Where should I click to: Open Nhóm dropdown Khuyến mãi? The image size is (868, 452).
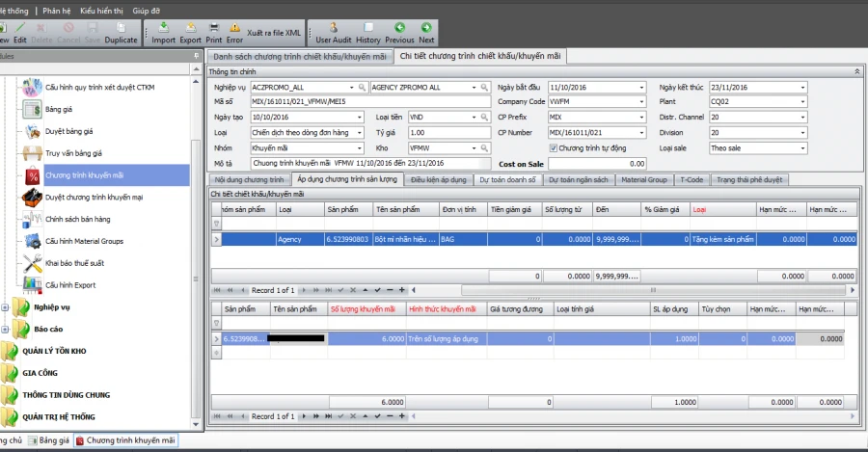point(360,148)
